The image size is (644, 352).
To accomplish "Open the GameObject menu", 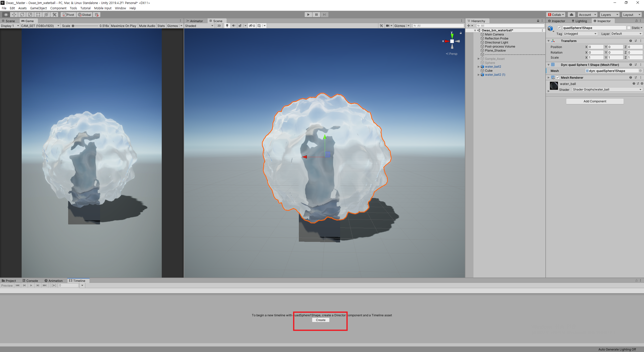I will tap(38, 8).
